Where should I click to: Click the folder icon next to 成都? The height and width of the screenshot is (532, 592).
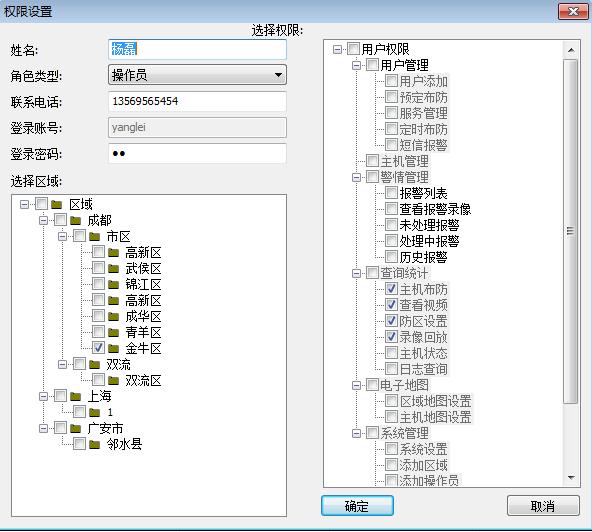coord(76,220)
